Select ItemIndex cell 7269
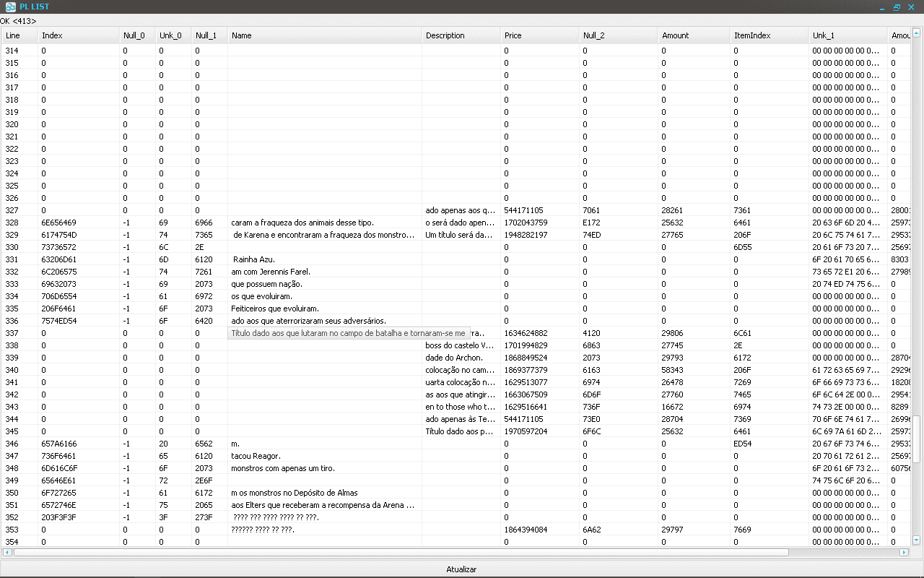924x578 pixels. tap(770, 382)
